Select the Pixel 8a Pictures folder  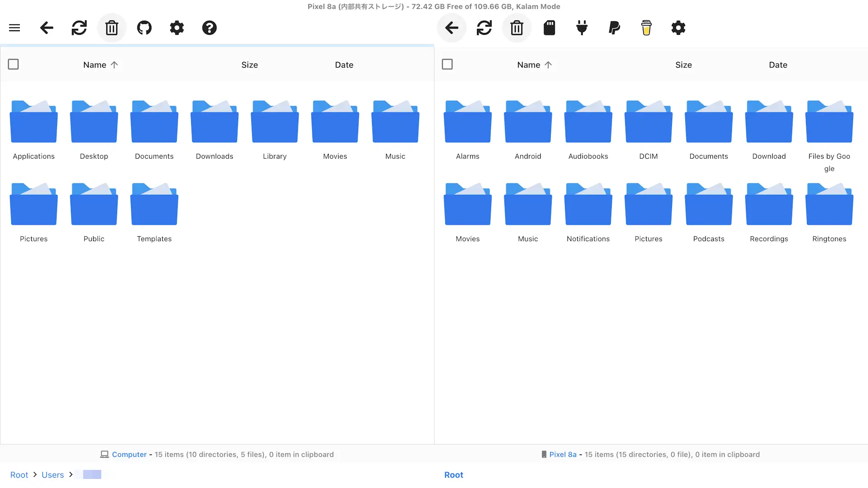point(649,213)
